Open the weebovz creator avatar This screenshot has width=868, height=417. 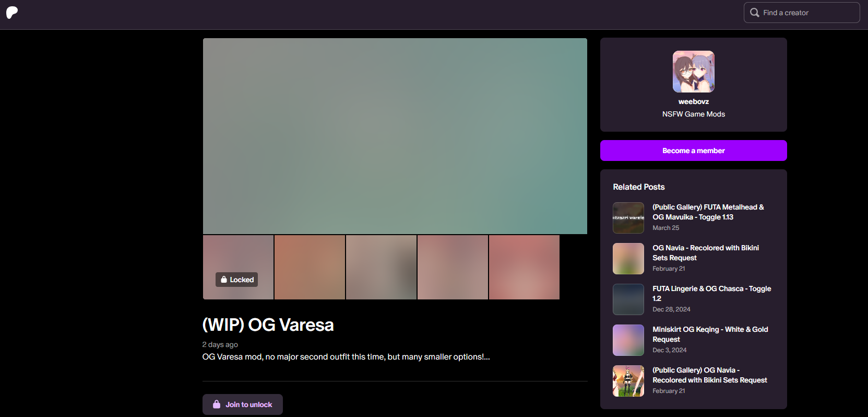click(693, 72)
